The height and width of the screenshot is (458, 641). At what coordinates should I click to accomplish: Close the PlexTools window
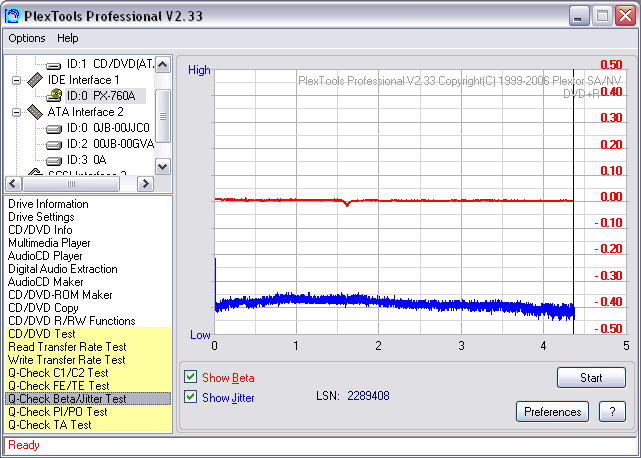pos(625,16)
